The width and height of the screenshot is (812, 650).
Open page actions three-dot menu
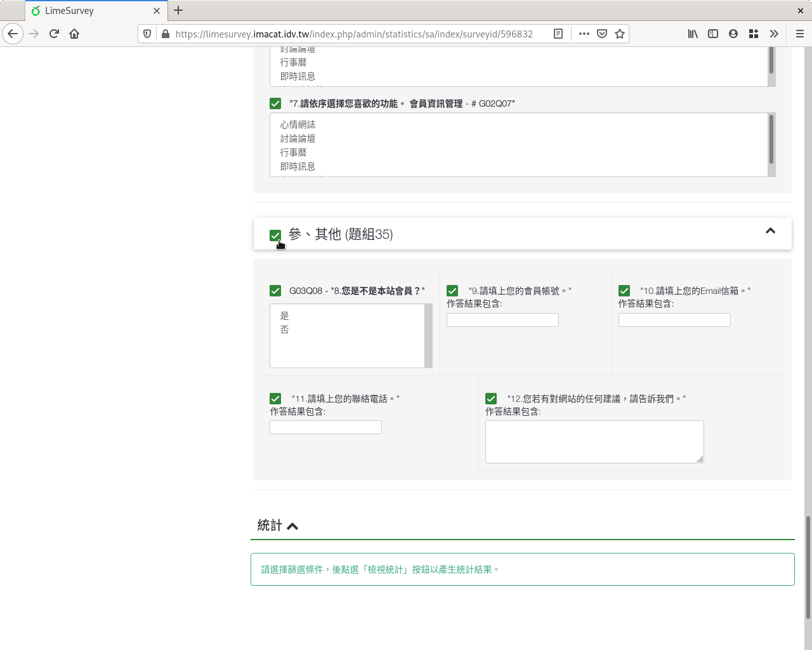584,34
